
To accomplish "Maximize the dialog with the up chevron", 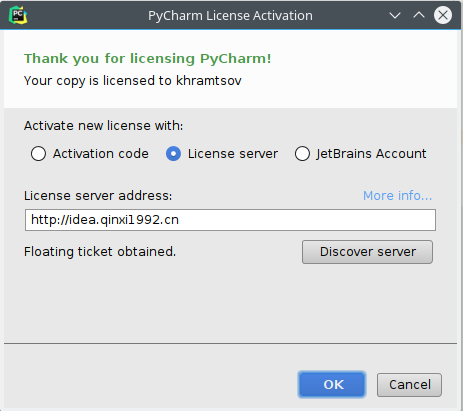I will point(419,15).
